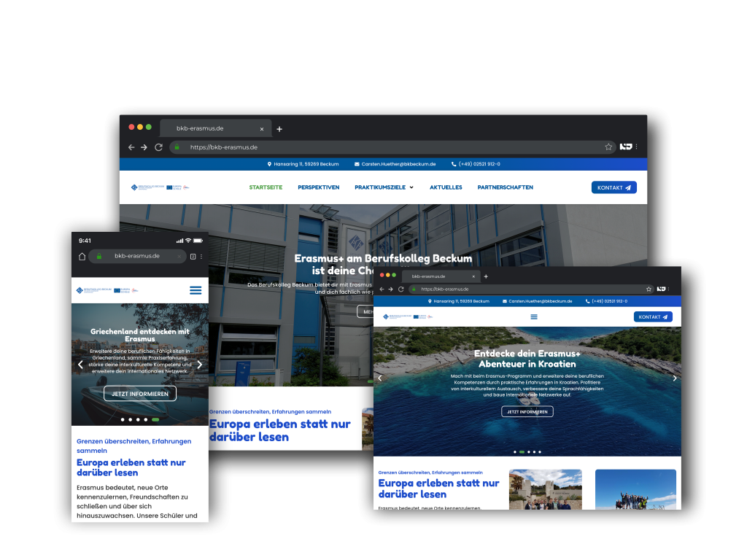Image resolution: width=747 pixels, height=560 pixels.
Task: Select the fourth carousel dot on the phone
Action: click(x=146, y=420)
